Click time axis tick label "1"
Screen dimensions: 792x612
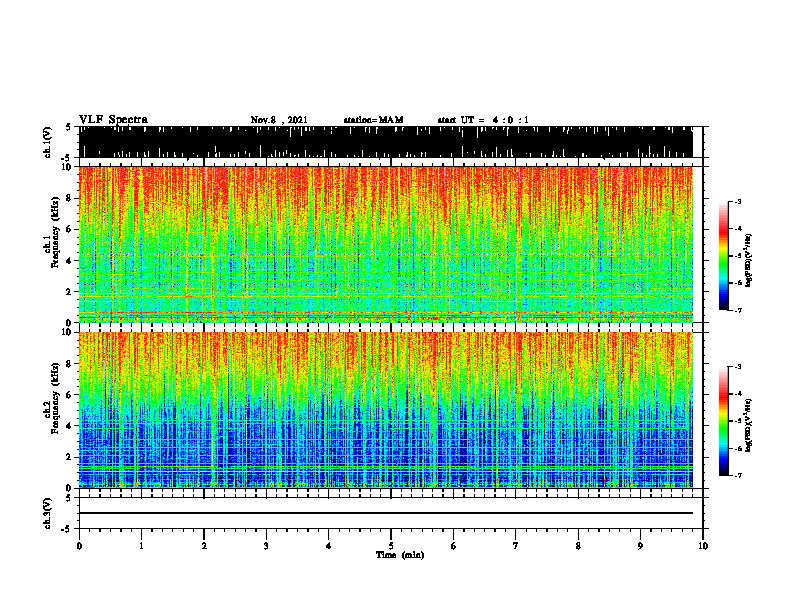(x=141, y=546)
